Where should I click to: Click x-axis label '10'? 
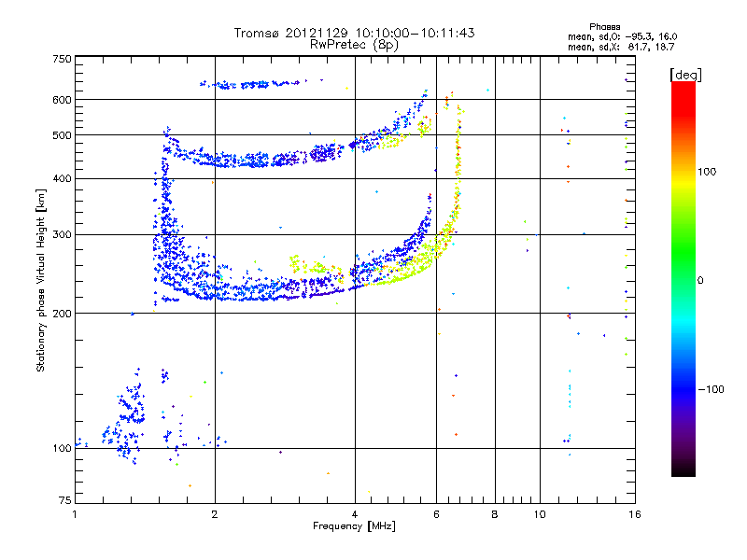click(540, 514)
